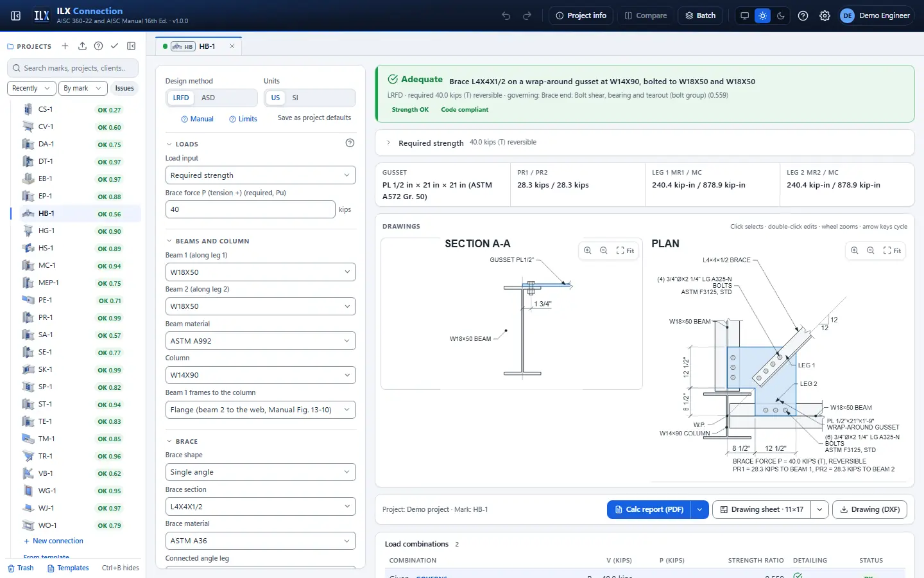
Task: Click the Brace force P input field
Action: click(250, 209)
